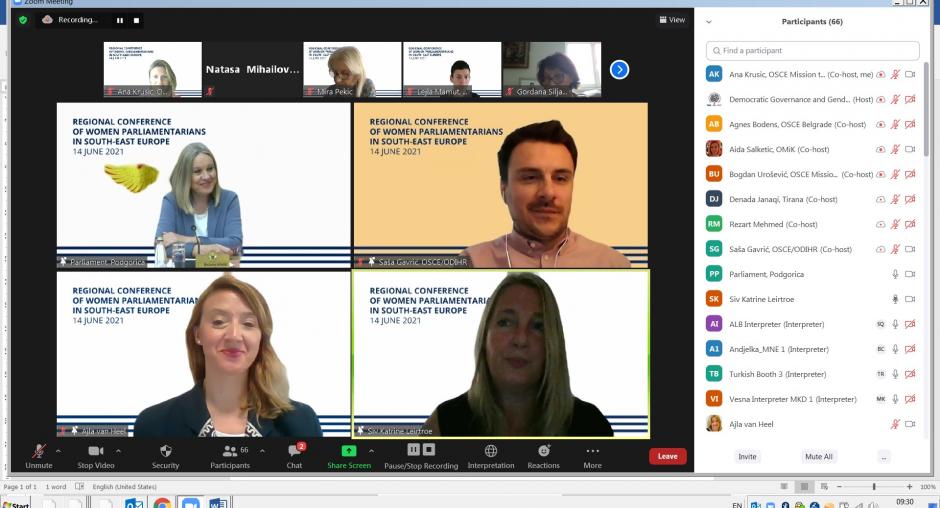The height and width of the screenshot is (508, 940).
Task: Select Natasa Mihailov thumbnail tile
Action: [x=252, y=70]
